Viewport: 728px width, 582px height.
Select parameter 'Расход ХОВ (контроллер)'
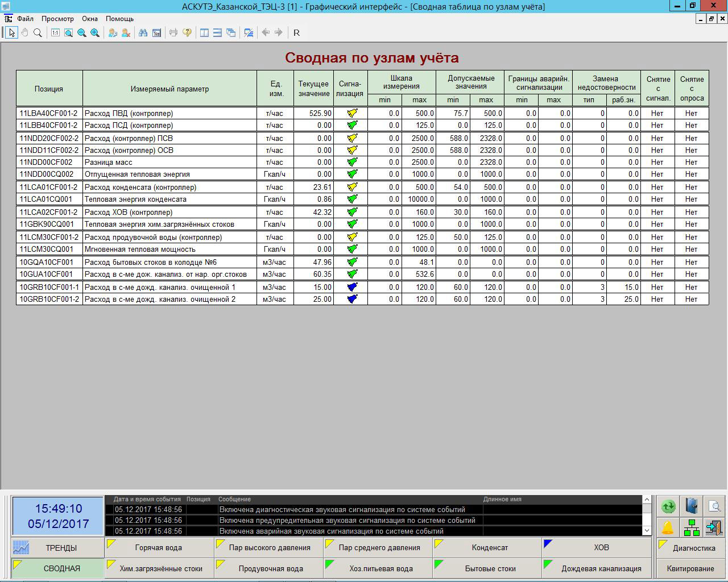pyautogui.click(x=169, y=212)
